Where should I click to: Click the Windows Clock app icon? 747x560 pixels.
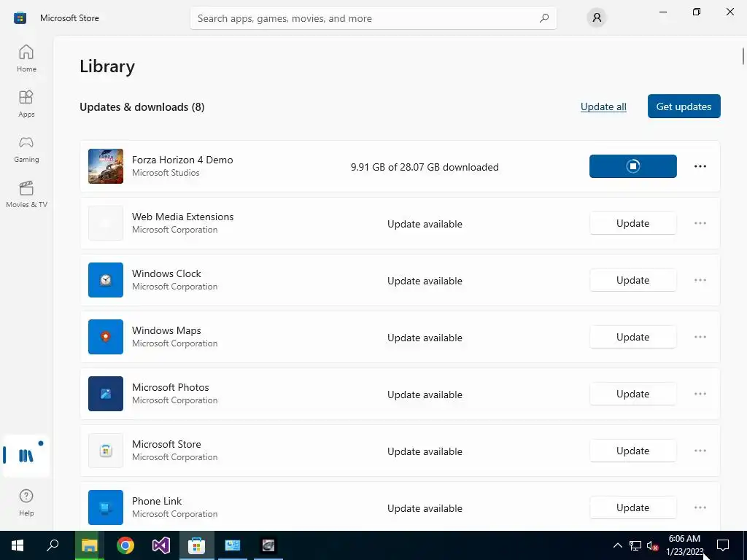pos(106,280)
